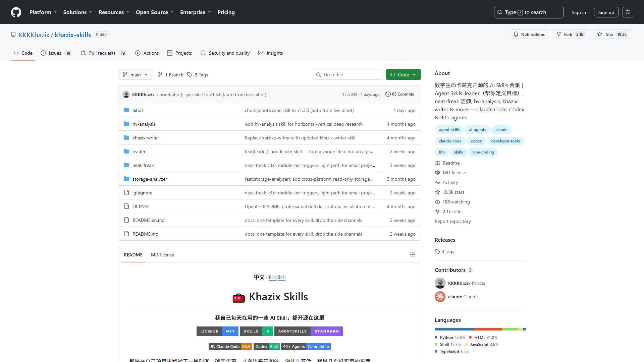The image size is (644, 362).
Task: Open claude contributor avatar
Action: coord(440,297)
